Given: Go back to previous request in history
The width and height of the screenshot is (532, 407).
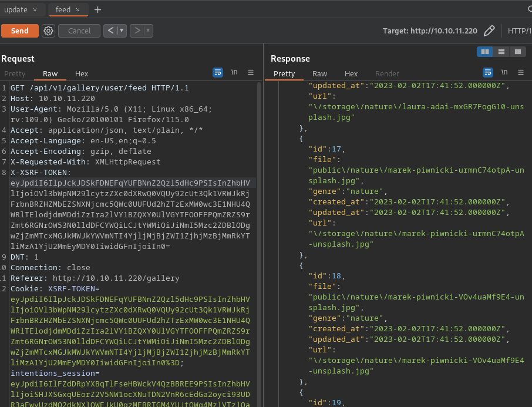Looking at the screenshot, I should (110, 31).
